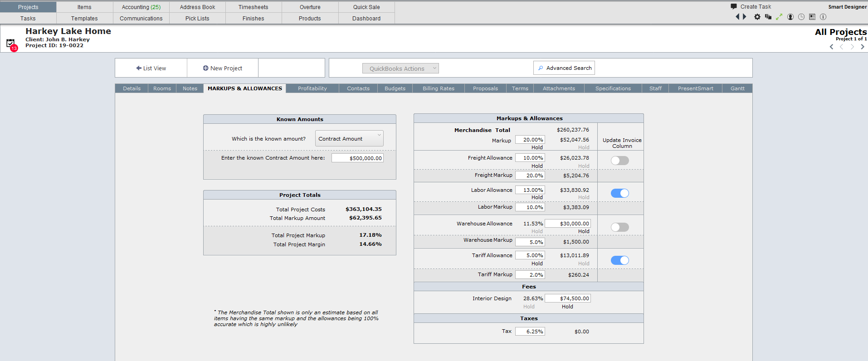Click Hold under Merchandise Markup percentage

point(537,147)
